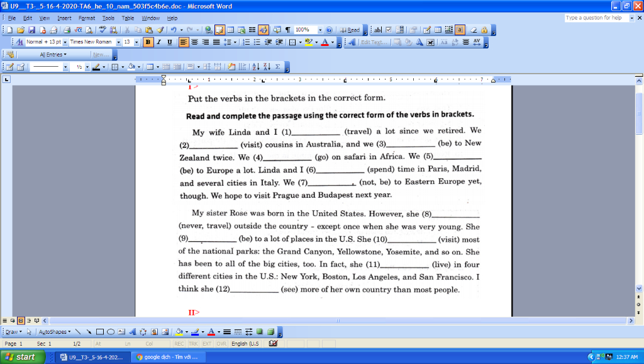644x364 pixels.
Task: Open the Insert menu
Action: (x=64, y=18)
